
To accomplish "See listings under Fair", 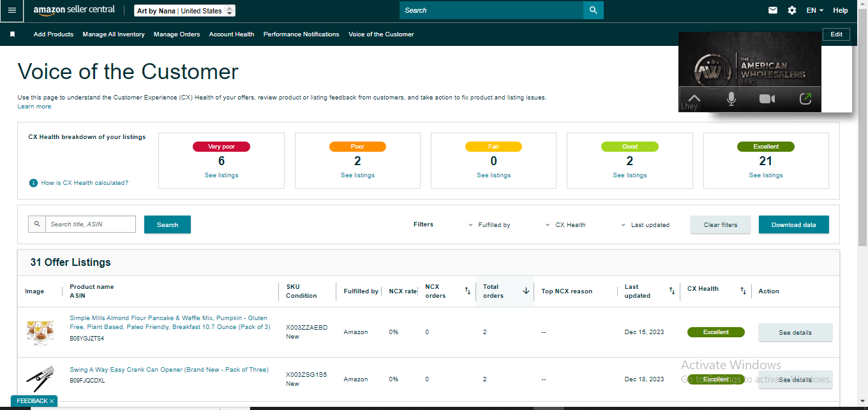I will (493, 175).
